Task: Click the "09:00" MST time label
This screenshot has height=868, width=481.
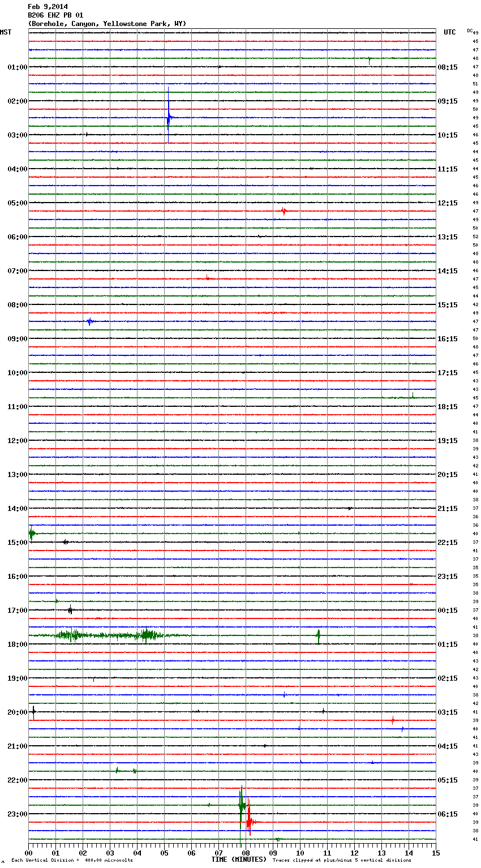Action: (17, 339)
